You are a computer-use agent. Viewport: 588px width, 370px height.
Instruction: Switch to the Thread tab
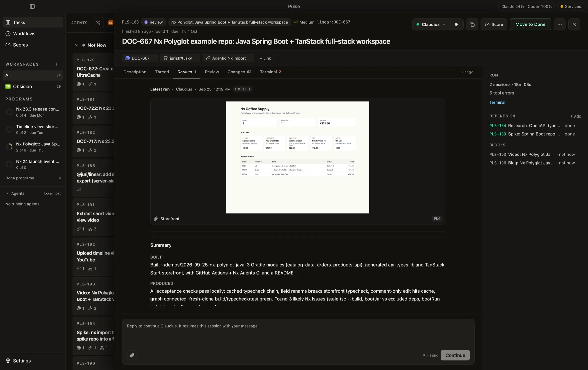tap(162, 72)
